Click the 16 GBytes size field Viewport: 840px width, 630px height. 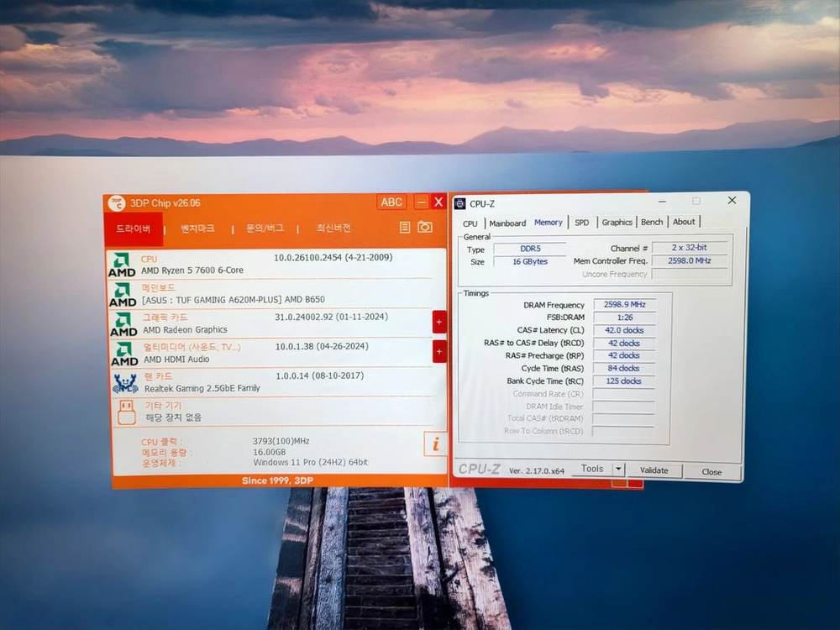coord(530,261)
